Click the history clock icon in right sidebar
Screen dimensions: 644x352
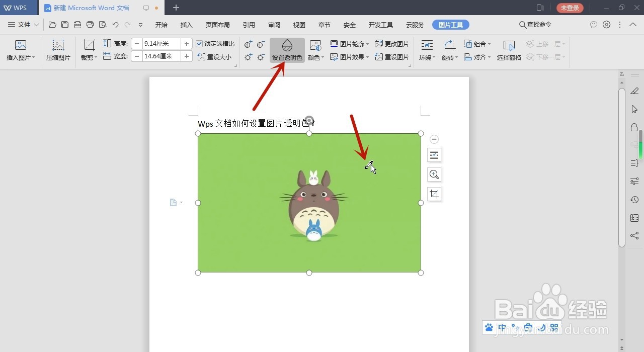tap(634, 200)
